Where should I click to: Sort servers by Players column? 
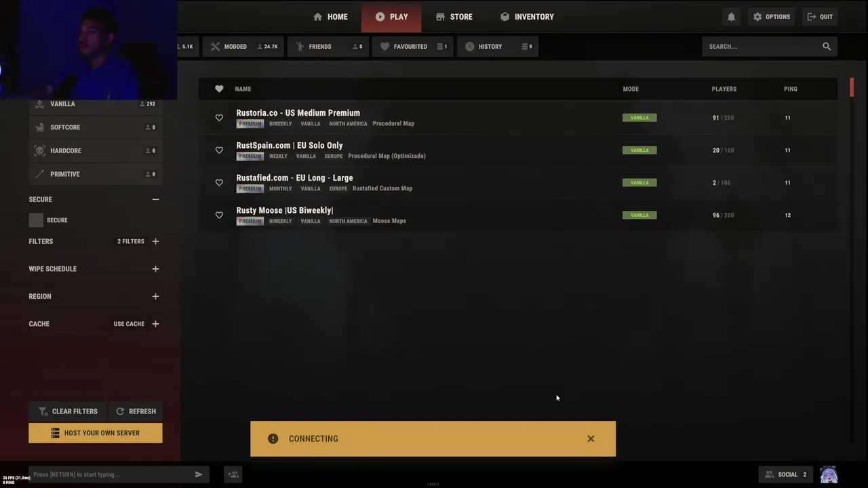(x=724, y=89)
